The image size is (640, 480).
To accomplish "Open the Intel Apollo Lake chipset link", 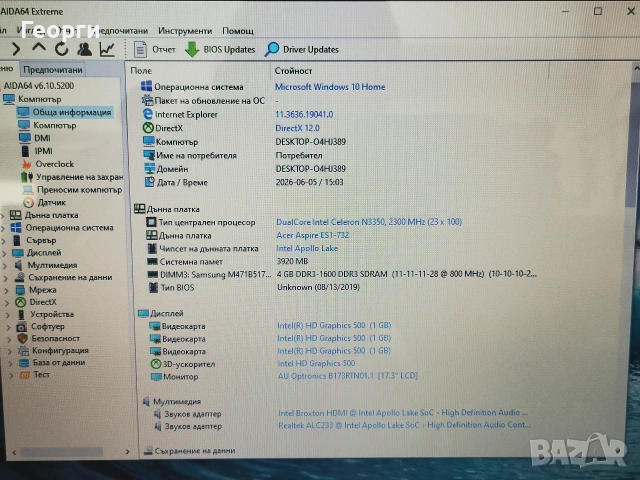I will pos(307,248).
